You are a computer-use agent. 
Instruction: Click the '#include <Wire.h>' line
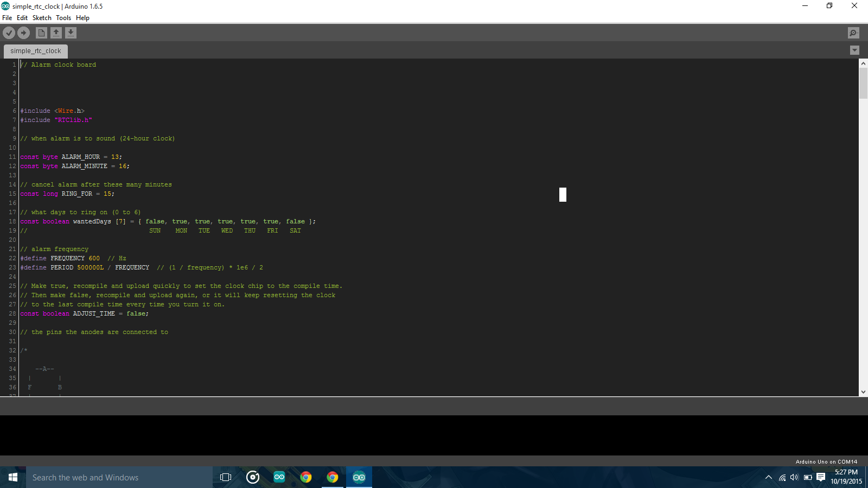pyautogui.click(x=53, y=111)
